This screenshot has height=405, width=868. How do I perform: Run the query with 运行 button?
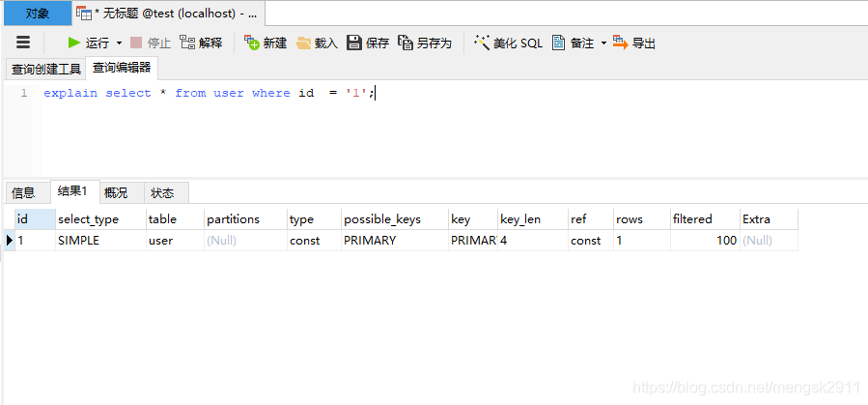click(88, 43)
